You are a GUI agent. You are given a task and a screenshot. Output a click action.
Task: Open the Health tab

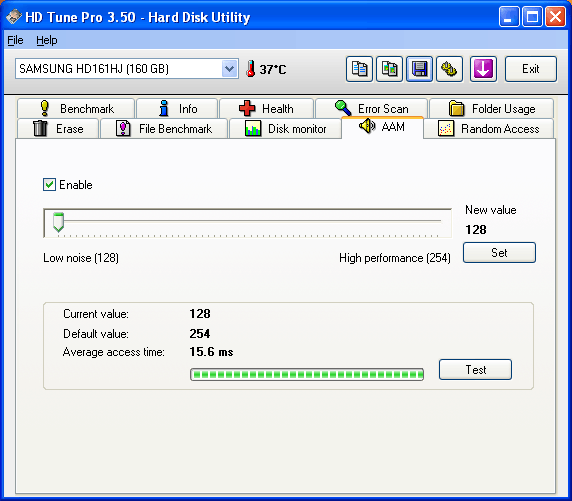point(266,109)
